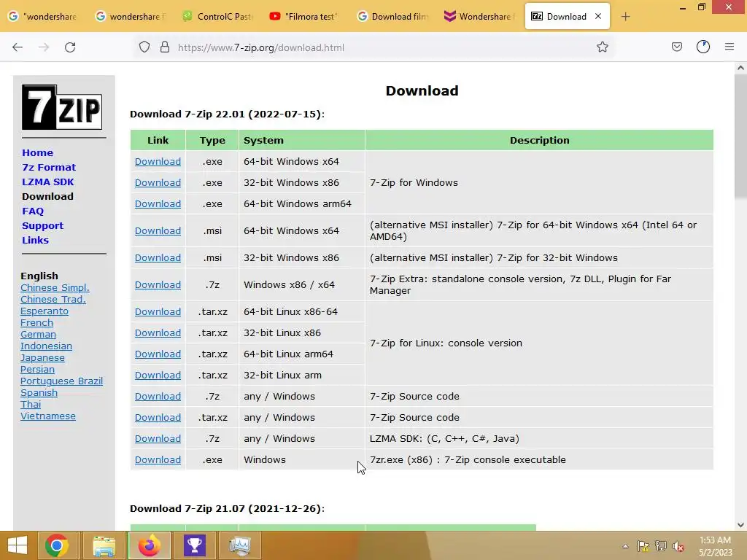747x560 pixels.
Task: Switch language to Chinese Simpl.
Action: (x=55, y=287)
